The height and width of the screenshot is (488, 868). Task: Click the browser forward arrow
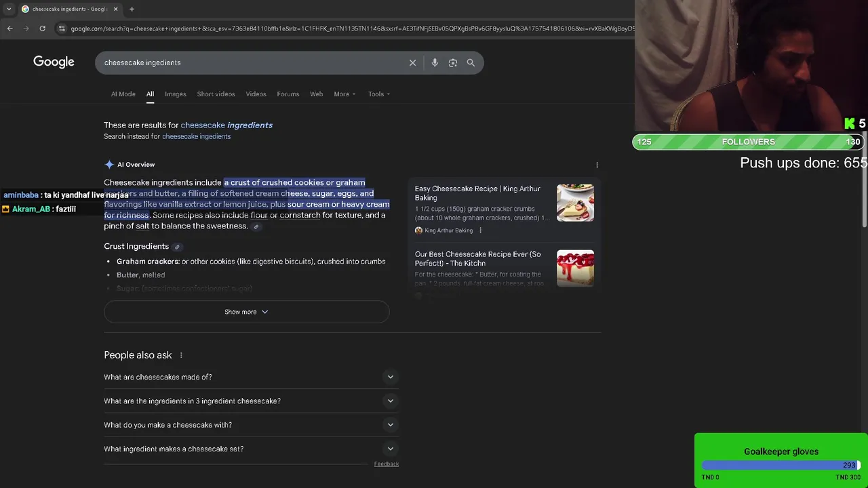[26, 28]
